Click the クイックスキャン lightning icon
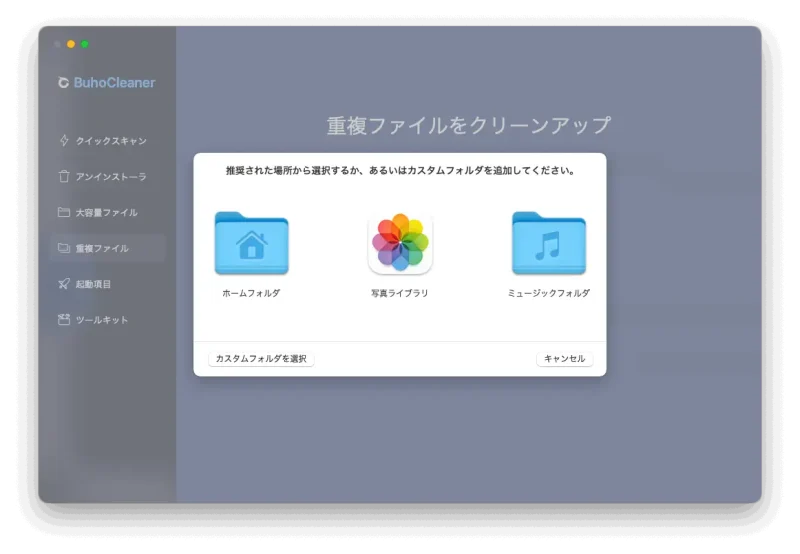Viewport: 800px width, 554px height. click(64, 140)
